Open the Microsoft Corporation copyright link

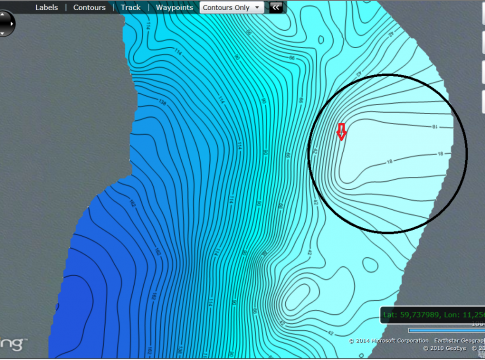[389, 341]
